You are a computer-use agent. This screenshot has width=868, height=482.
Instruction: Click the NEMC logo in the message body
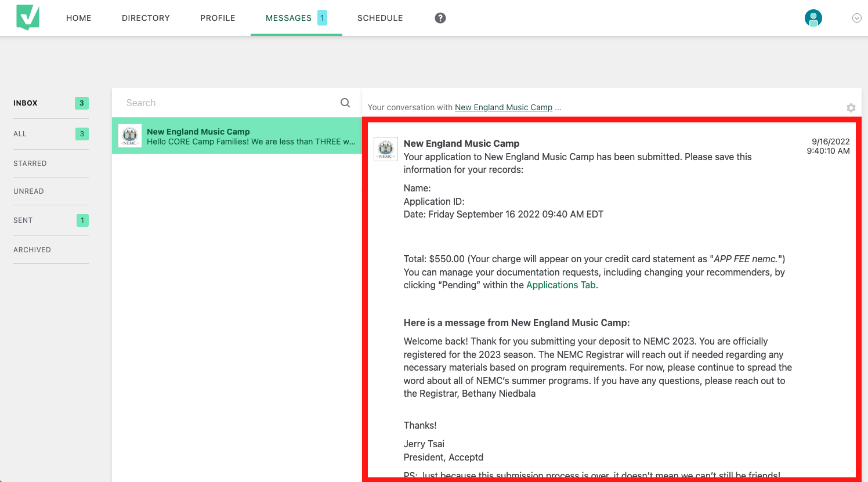click(386, 149)
